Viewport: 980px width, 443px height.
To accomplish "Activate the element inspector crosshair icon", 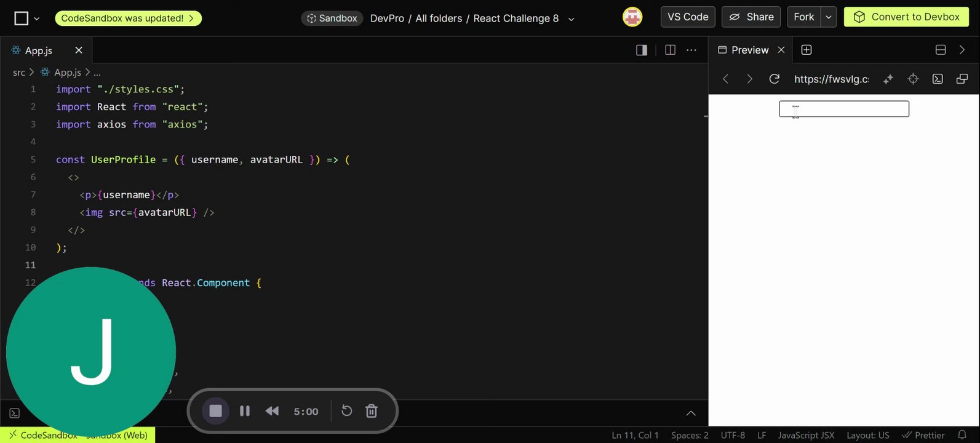I will (x=913, y=79).
